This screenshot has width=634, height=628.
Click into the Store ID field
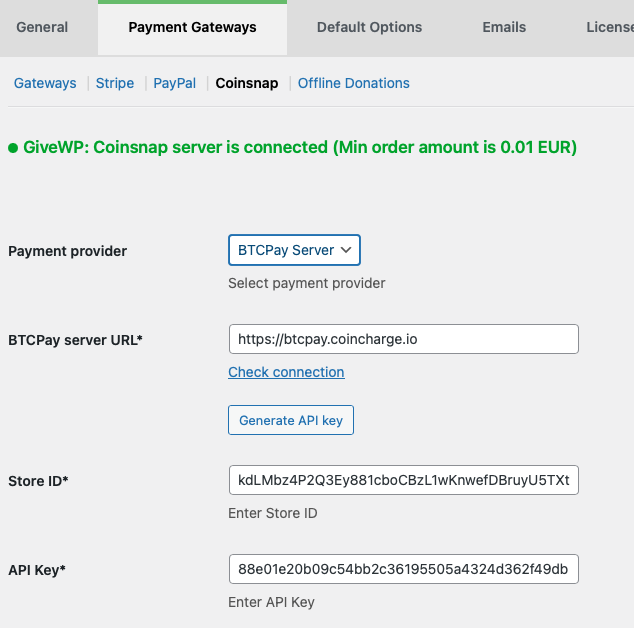(403, 481)
